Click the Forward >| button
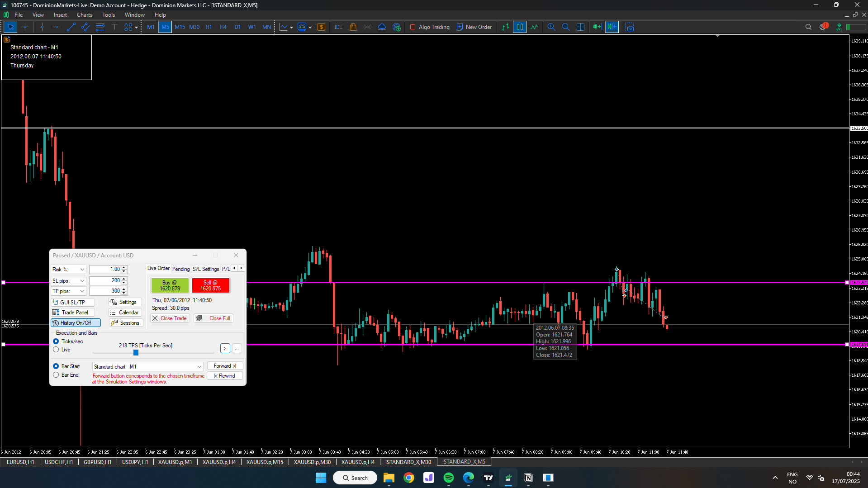Screen dimensions: 868x488 [225, 366]
